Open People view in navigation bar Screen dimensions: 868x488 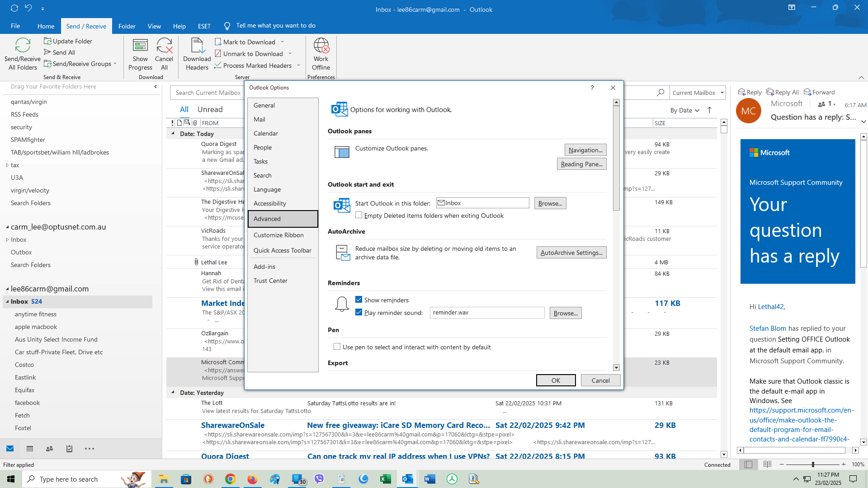(50, 449)
